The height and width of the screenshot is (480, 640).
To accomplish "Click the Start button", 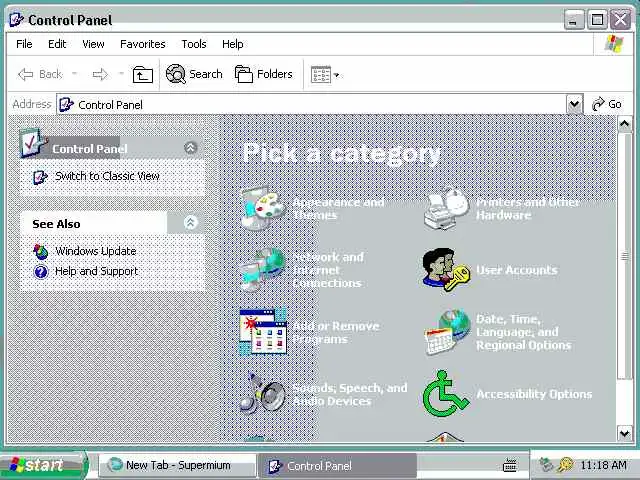I will (x=43, y=465).
